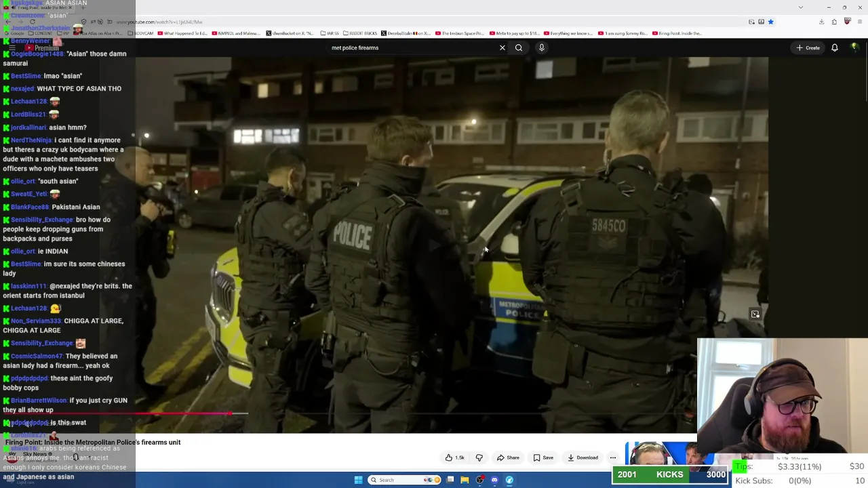Open Discord from the taskbar

pos(494,480)
